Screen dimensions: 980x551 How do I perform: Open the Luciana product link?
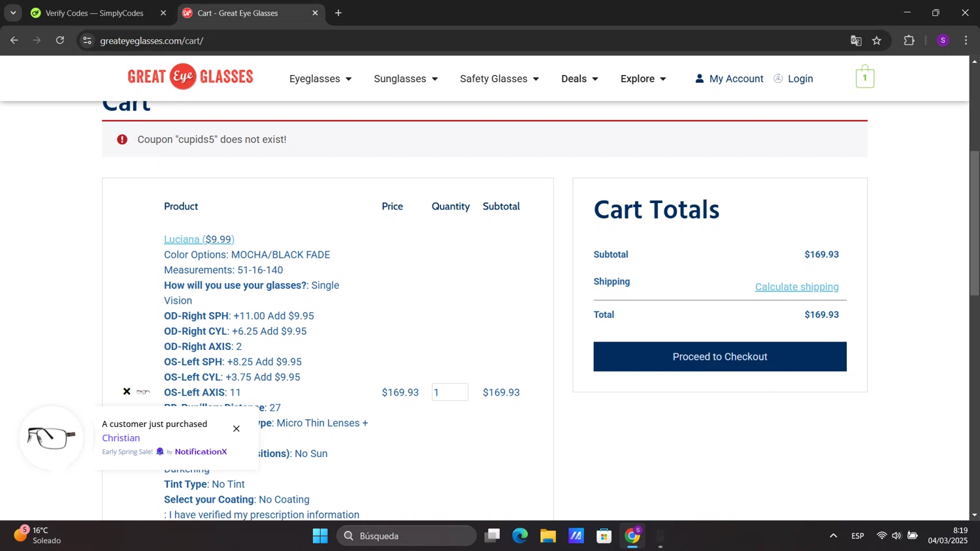click(x=199, y=240)
